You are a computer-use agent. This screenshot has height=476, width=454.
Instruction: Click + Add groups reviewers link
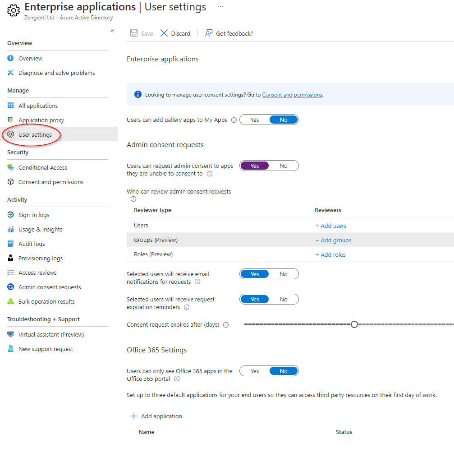pyautogui.click(x=333, y=240)
